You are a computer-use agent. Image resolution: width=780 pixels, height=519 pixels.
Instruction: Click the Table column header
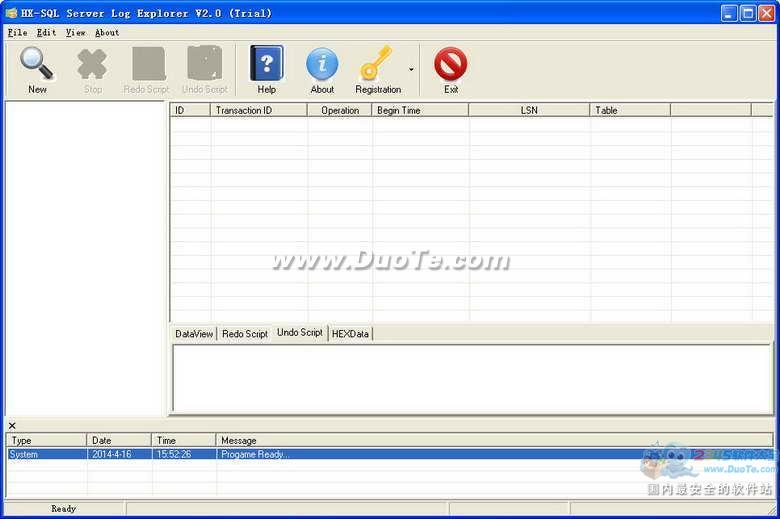(630, 110)
